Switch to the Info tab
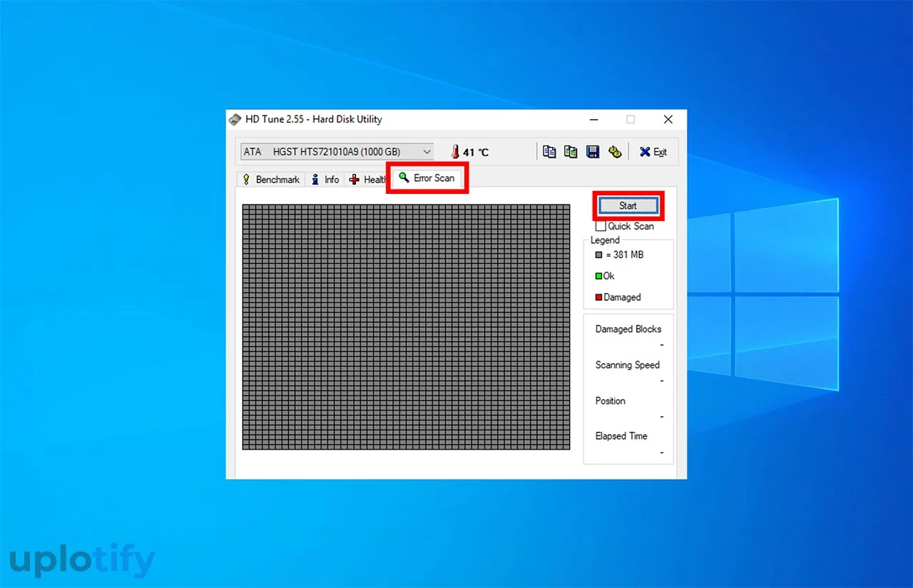Image resolution: width=913 pixels, height=588 pixels. click(x=325, y=180)
